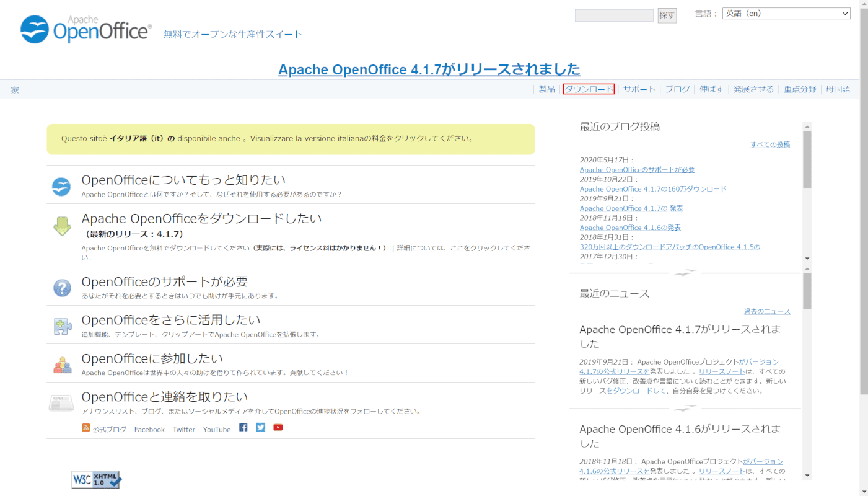This screenshot has width=868, height=496.
Task: Click the yellow Italian language notice
Action: pos(291,139)
